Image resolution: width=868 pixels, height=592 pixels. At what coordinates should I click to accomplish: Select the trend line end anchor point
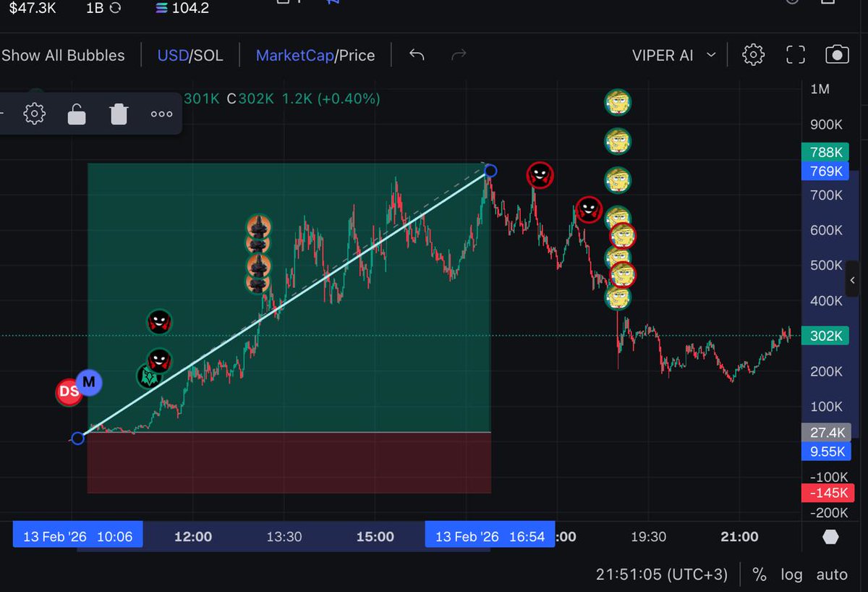(490, 171)
